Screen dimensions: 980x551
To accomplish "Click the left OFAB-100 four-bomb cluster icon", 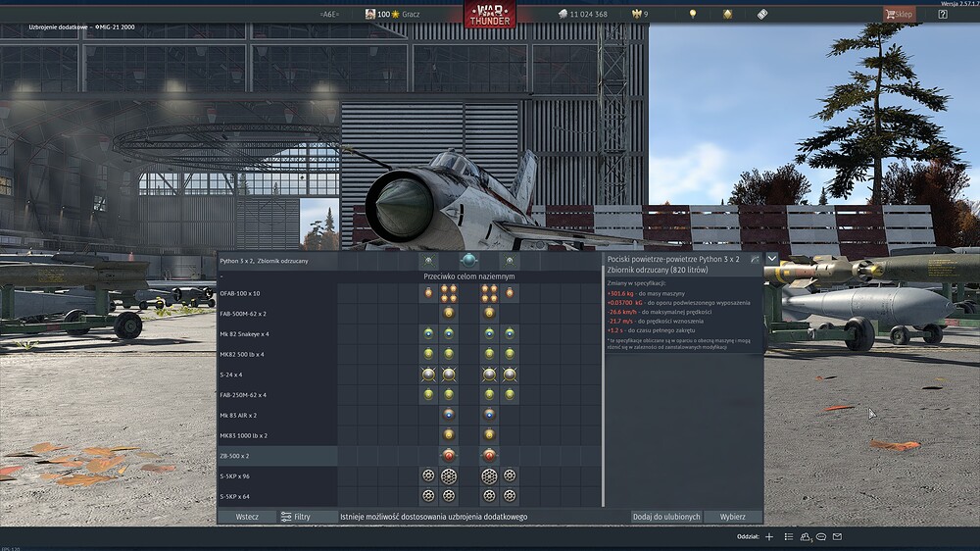I will click(449, 293).
